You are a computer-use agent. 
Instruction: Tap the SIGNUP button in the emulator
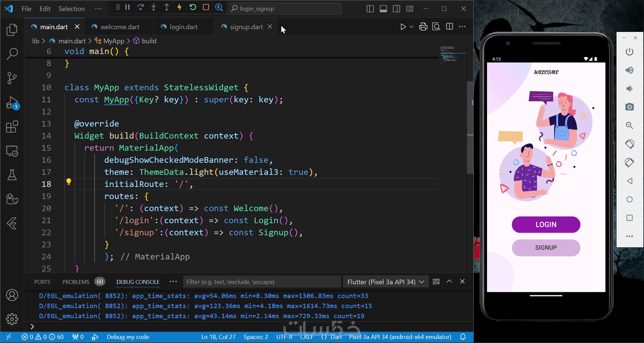pos(546,248)
